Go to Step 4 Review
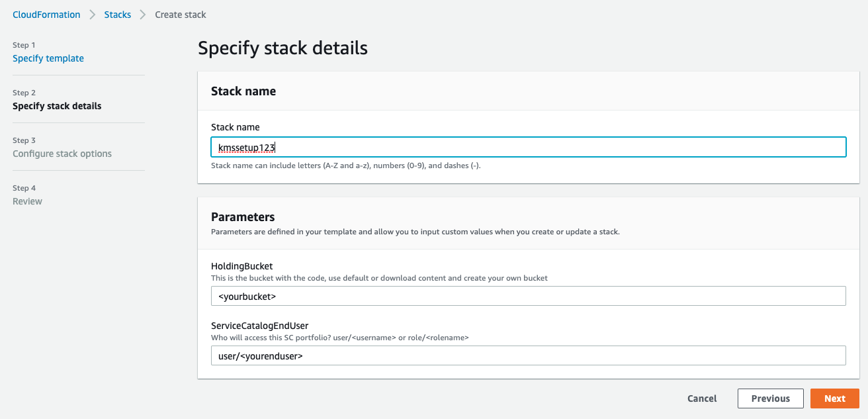The width and height of the screenshot is (868, 419). point(27,201)
